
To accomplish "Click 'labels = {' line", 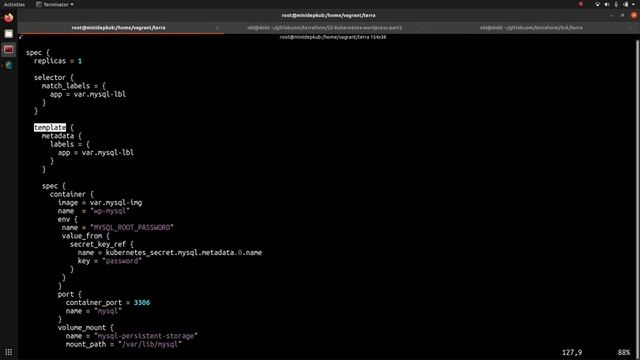I will 69,144.
